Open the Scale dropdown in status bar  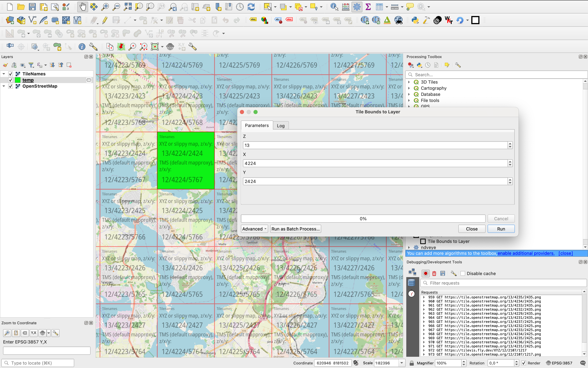(x=402, y=363)
